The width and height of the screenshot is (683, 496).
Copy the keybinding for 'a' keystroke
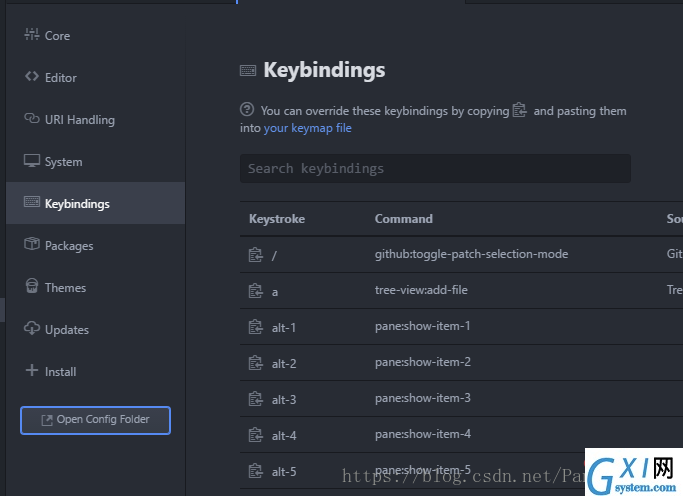[x=256, y=291]
